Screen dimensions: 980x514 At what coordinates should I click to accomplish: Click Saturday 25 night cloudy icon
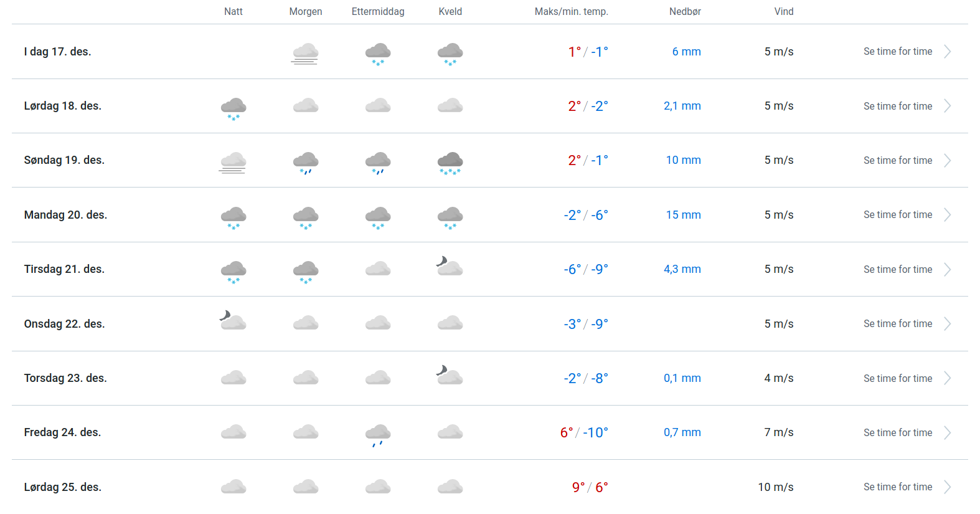(x=233, y=487)
